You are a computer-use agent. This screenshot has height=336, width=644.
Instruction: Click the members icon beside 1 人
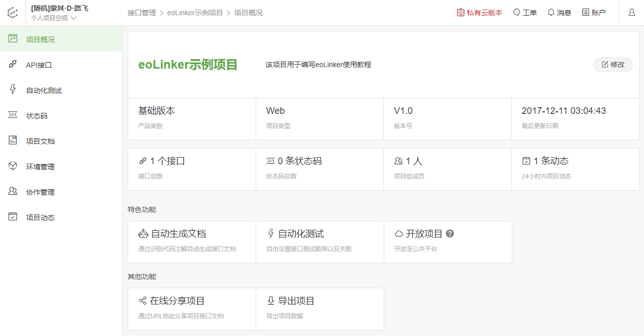click(x=398, y=161)
